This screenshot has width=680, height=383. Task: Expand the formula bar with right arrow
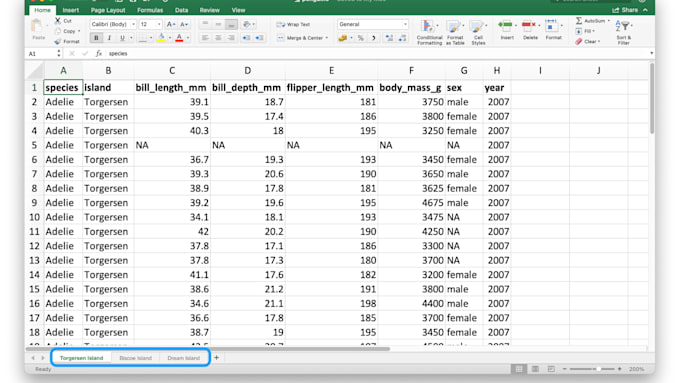(x=651, y=53)
